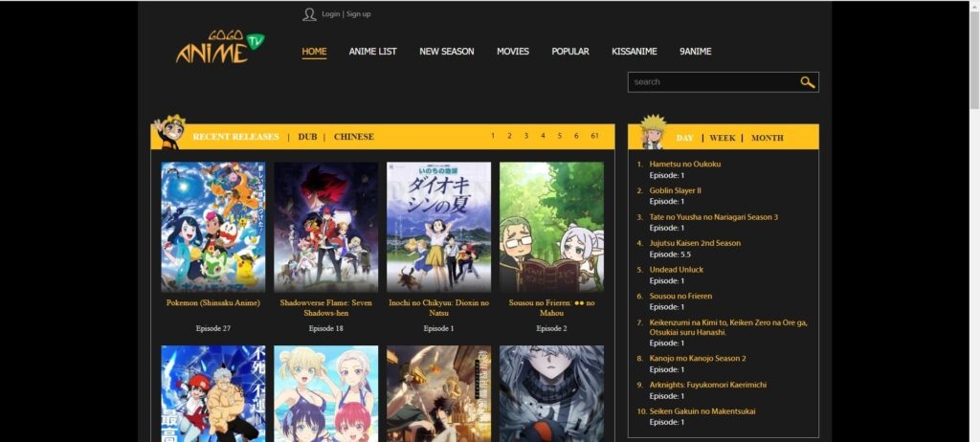Click the Naruto mascot beside Recent Releases
Image resolution: width=980 pixels, height=442 pixels.
170,132
